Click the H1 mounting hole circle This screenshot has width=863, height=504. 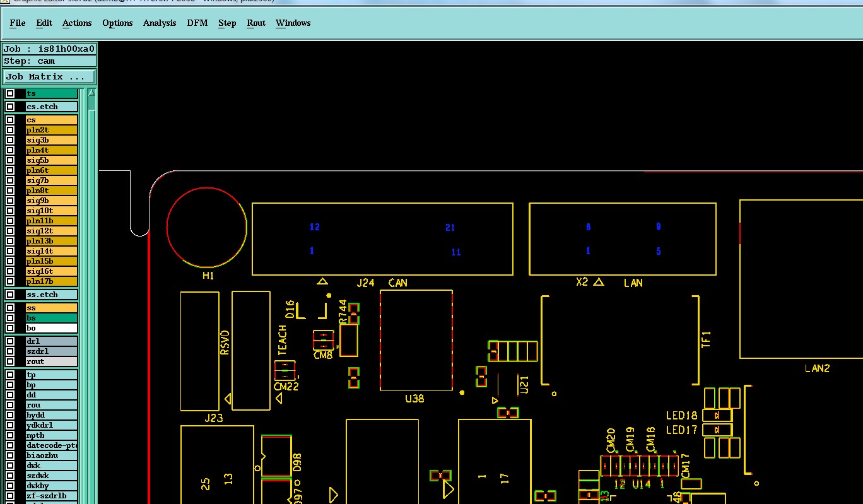(206, 227)
